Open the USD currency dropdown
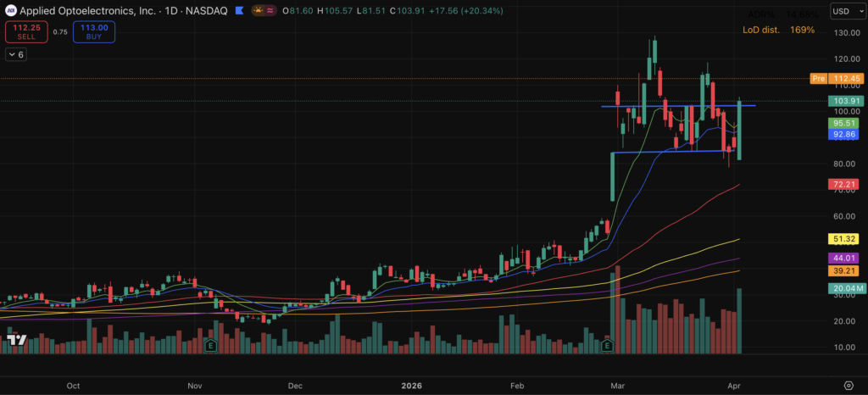The image size is (868, 395). (x=844, y=12)
